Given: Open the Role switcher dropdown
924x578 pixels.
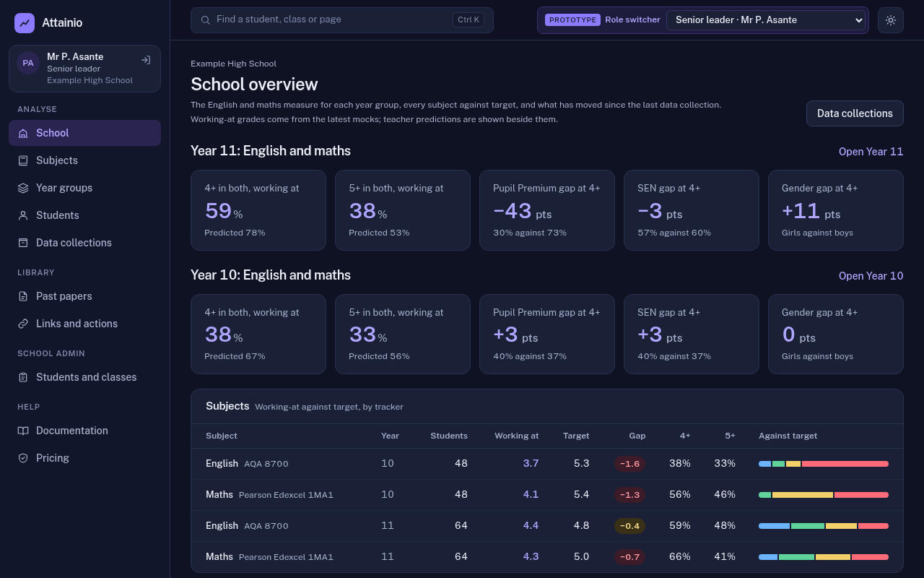Looking at the screenshot, I should coord(766,20).
